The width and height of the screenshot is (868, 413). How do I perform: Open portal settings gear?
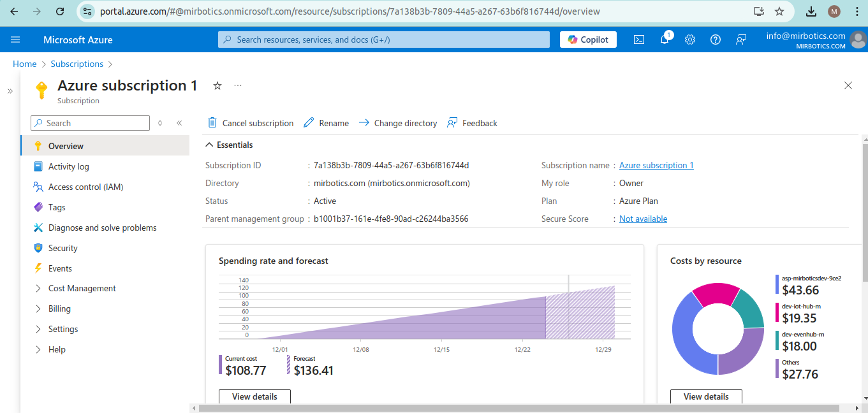tap(690, 40)
